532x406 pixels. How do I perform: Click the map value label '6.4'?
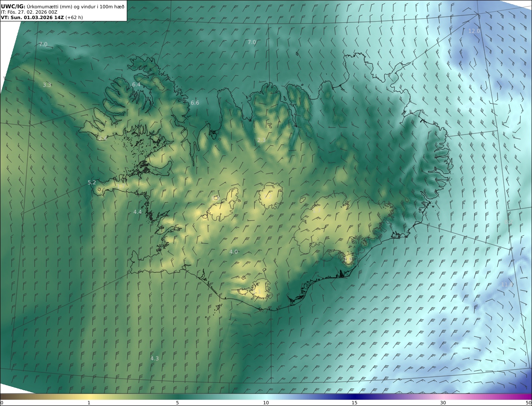click(136, 84)
